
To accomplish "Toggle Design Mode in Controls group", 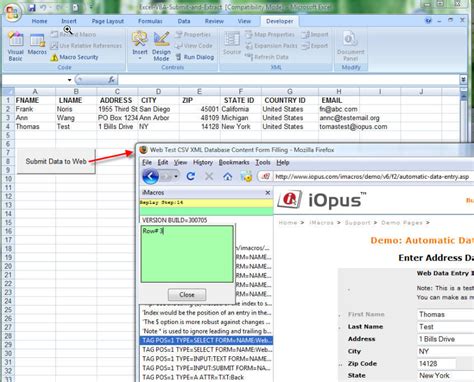I will click(161, 47).
